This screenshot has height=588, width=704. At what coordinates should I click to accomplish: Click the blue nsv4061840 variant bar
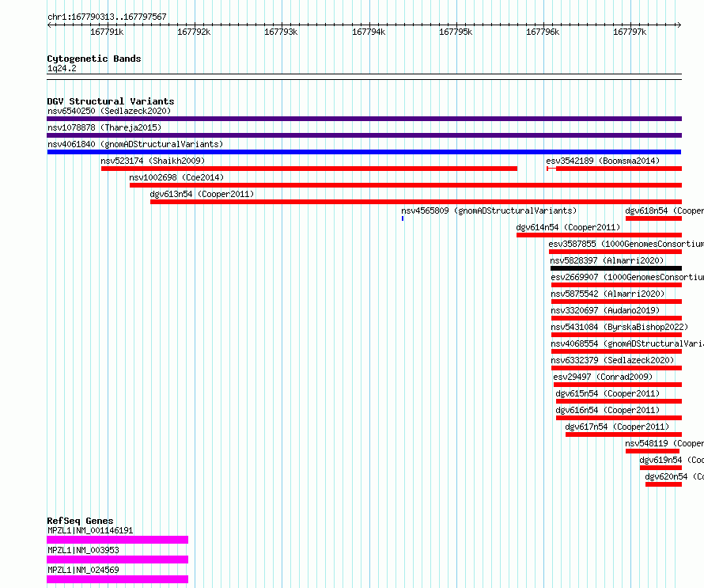[364, 152]
